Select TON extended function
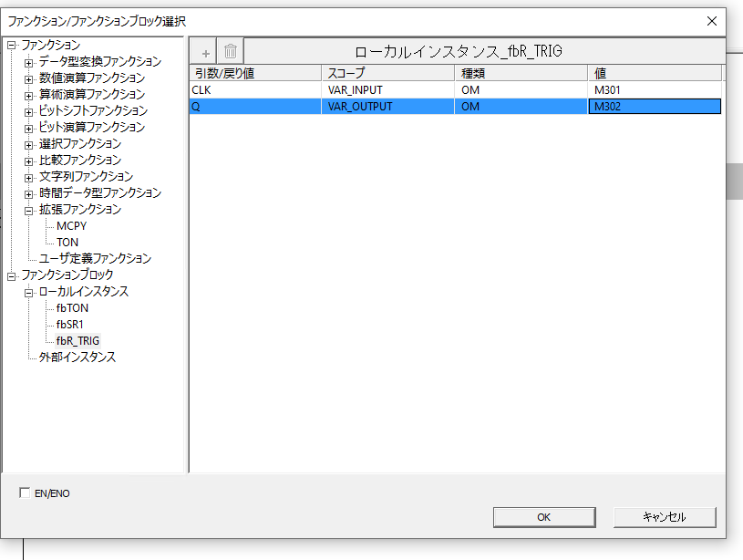The width and height of the screenshot is (743, 560). [x=67, y=243]
